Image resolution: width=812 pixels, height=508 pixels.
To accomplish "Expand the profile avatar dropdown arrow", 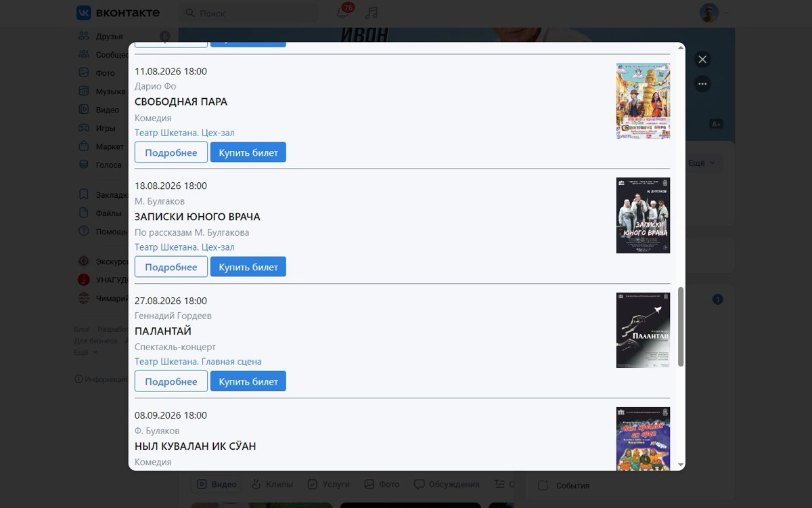I will coord(727,13).
